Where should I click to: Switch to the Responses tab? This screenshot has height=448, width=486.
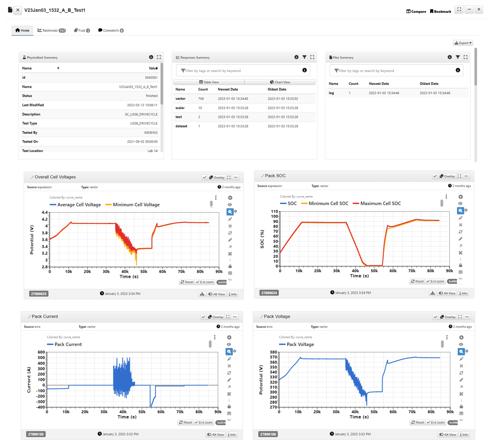(52, 31)
